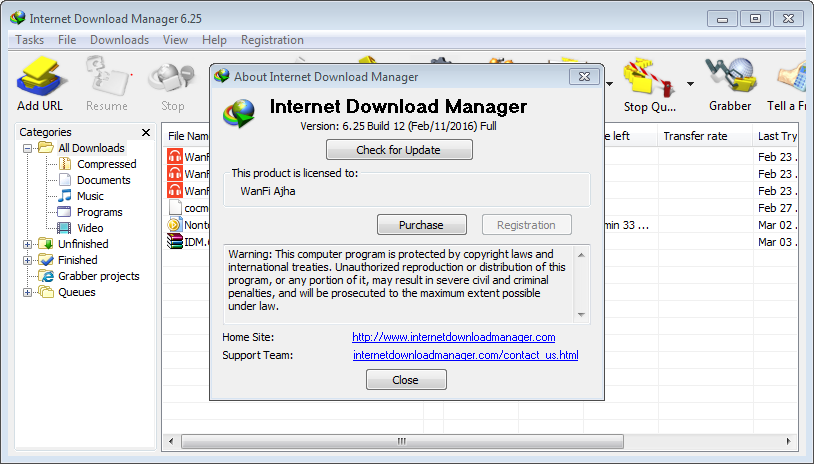Expand the Queues tree node
The width and height of the screenshot is (814, 464).
pos(28,292)
